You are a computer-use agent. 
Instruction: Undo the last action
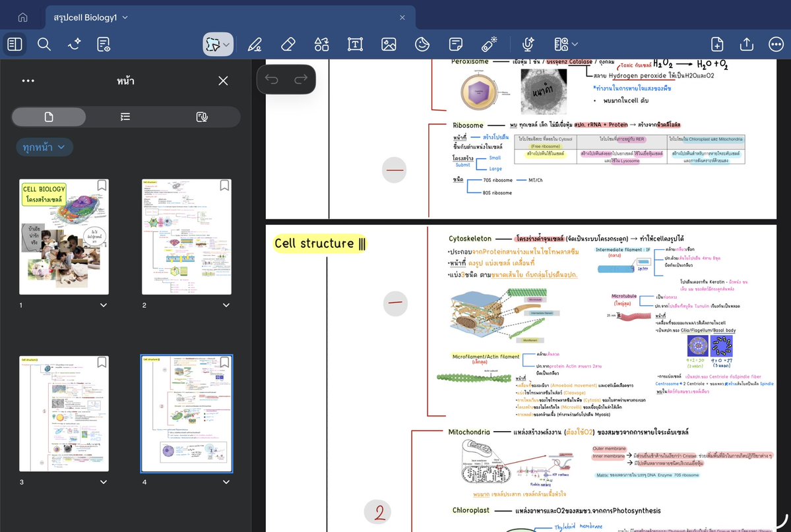click(271, 79)
